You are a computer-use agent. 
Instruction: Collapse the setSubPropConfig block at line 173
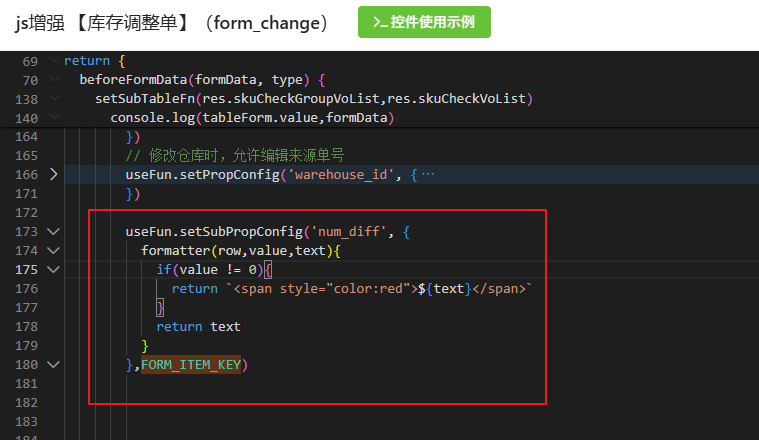coord(53,232)
